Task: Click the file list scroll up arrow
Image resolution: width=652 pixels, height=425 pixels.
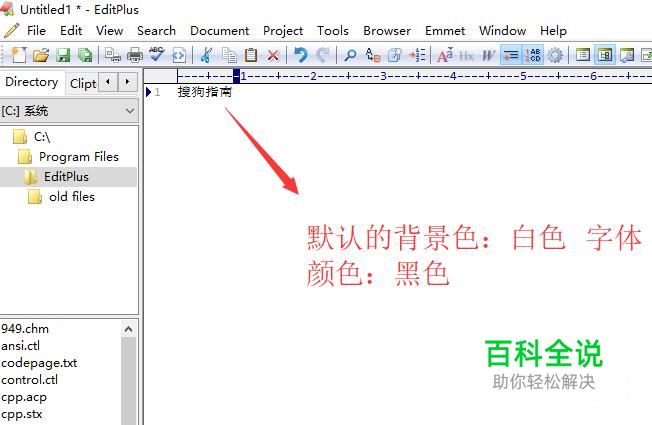Action: 128,329
